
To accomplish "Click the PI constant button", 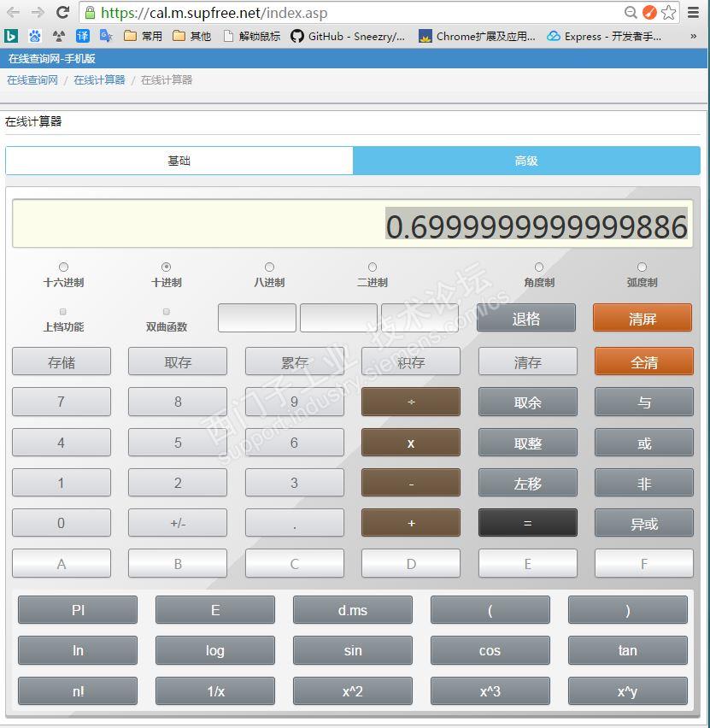I will tap(78, 610).
